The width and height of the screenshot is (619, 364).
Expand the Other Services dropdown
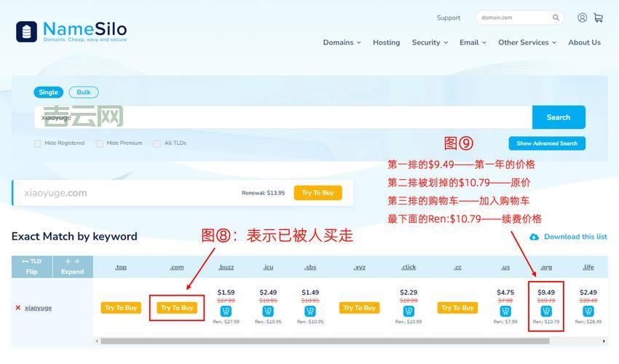(527, 42)
